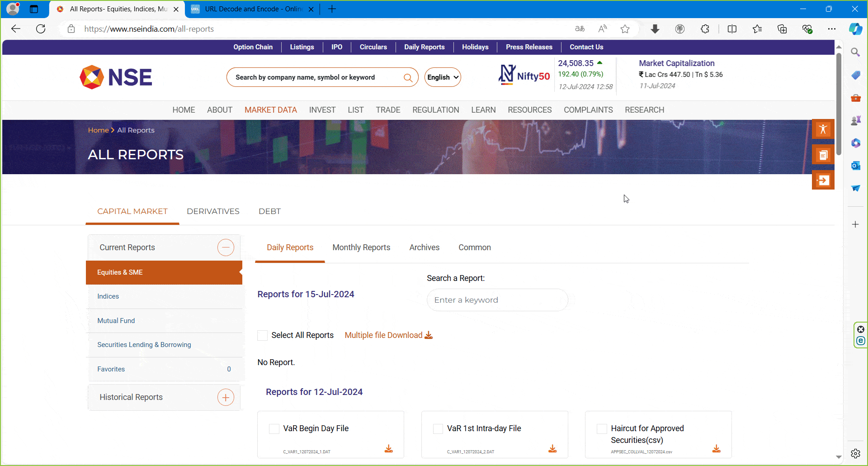Open the Favorites row in sidebar

click(x=164, y=369)
